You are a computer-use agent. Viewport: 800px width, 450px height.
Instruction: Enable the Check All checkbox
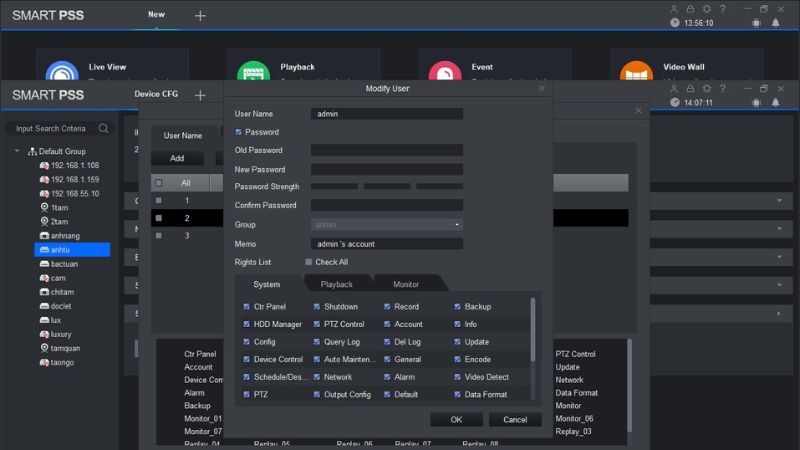(309, 262)
